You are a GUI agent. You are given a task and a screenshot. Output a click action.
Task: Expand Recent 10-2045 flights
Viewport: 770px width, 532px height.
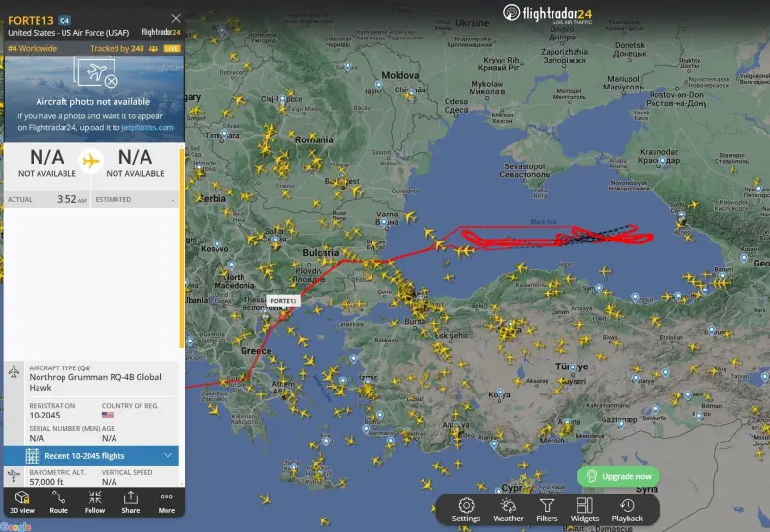click(x=91, y=456)
